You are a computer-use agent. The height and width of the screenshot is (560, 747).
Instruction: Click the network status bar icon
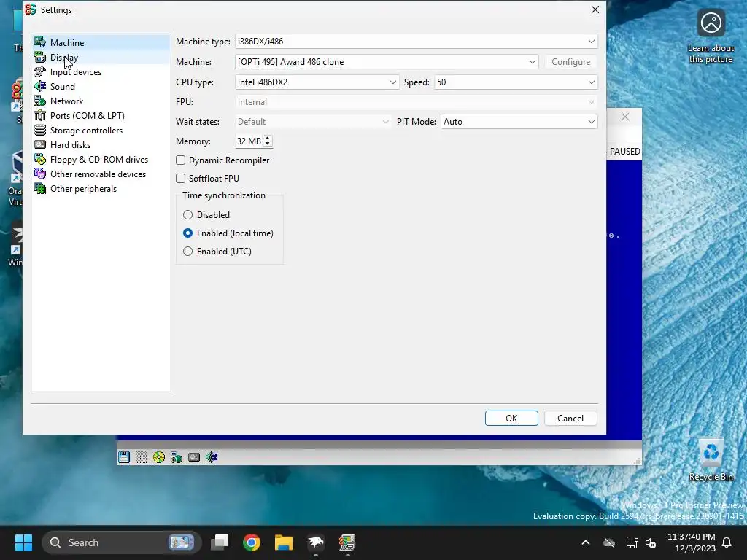click(177, 457)
